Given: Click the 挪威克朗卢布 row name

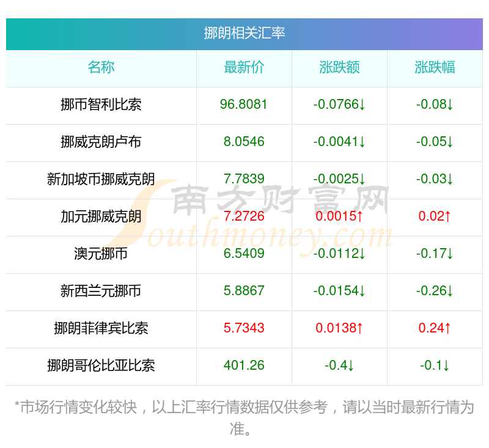Looking at the screenshot, I should pos(101,142).
